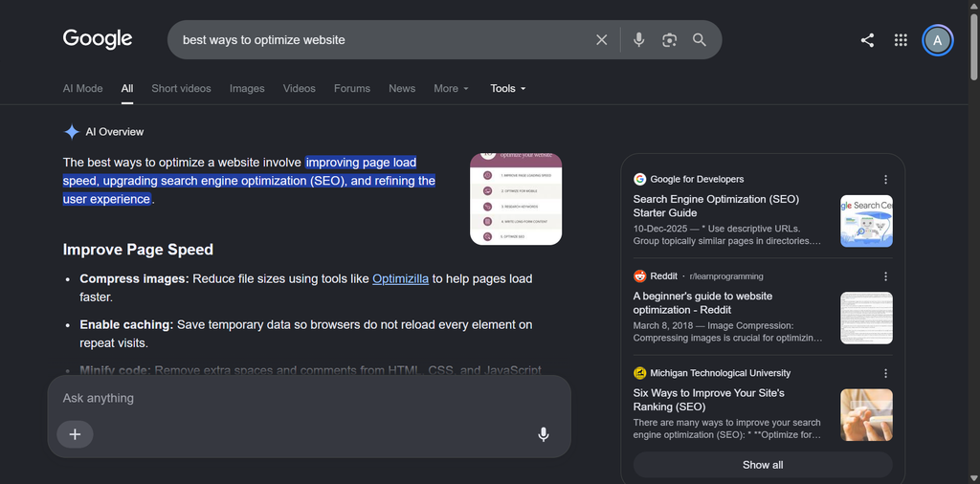Switch to the Images tab
Screen dimensions: 980x484
point(247,89)
